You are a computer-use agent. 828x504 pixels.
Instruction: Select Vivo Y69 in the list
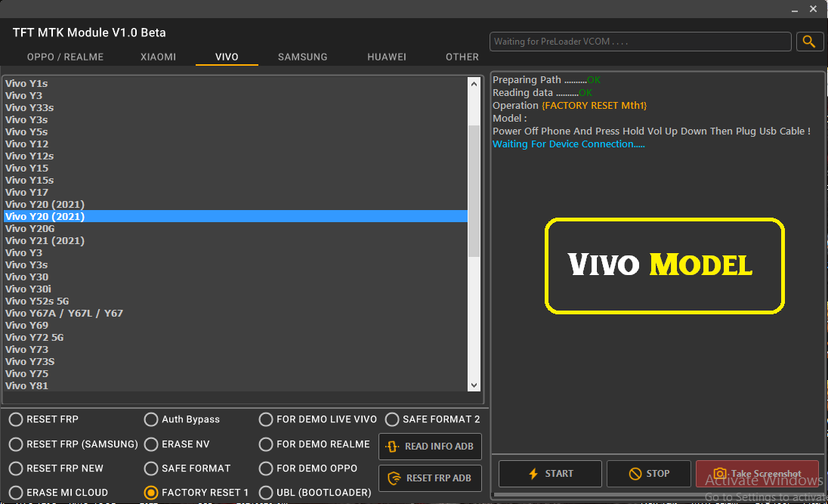pyautogui.click(x=236, y=326)
